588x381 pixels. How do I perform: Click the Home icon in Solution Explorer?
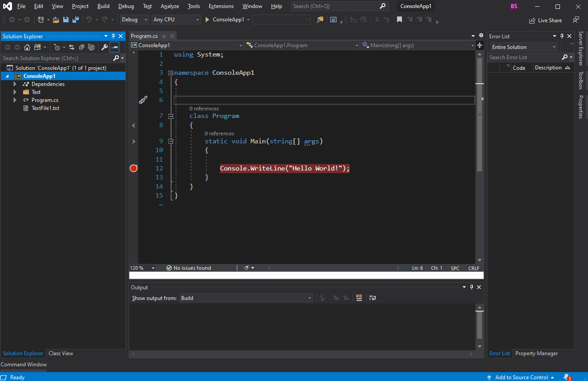tap(27, 47)
